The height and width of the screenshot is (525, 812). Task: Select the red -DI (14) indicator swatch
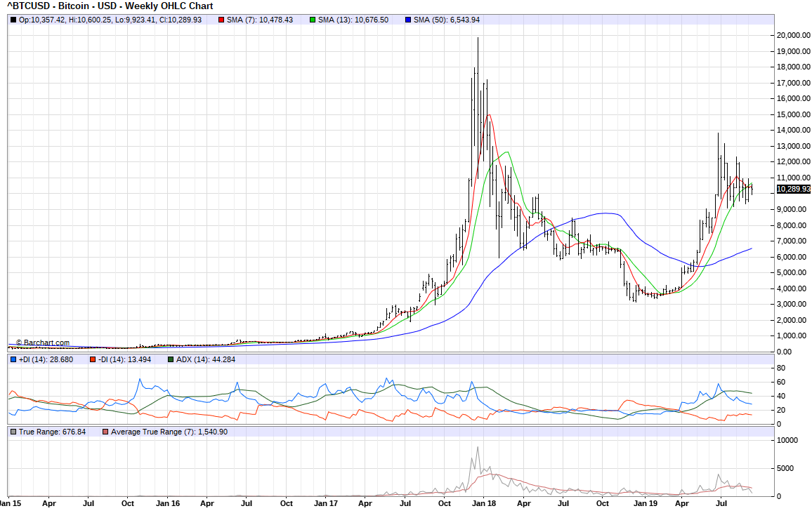tap(93, 360)
